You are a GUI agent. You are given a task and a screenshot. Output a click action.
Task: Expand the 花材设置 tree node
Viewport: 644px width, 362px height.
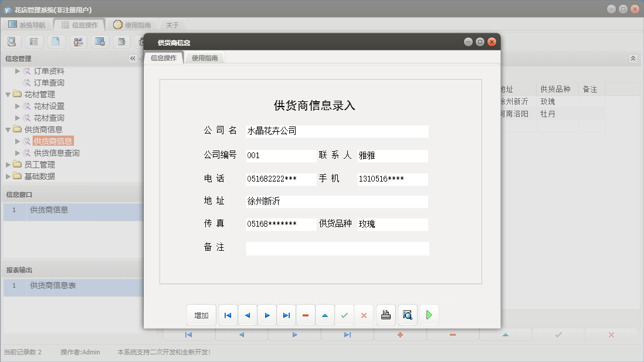[18, 106]
